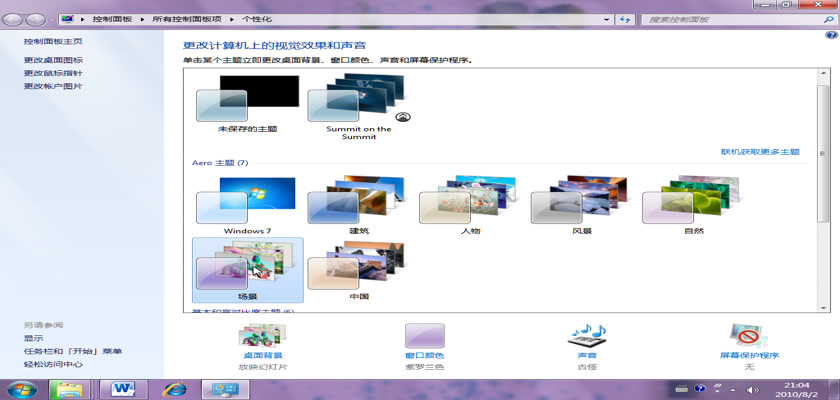Select the Windows 7 Aero theme
The height and width of the screenshot is (400, 840).
point(245,203)
